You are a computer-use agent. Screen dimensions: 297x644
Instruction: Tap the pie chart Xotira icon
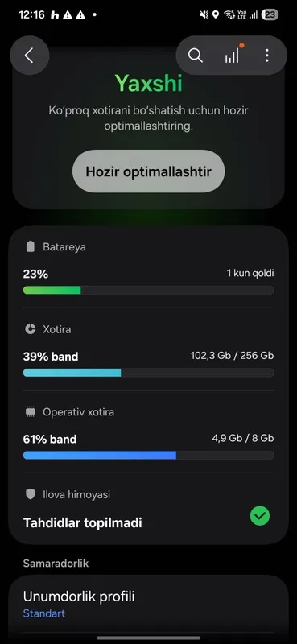(31, 329)
